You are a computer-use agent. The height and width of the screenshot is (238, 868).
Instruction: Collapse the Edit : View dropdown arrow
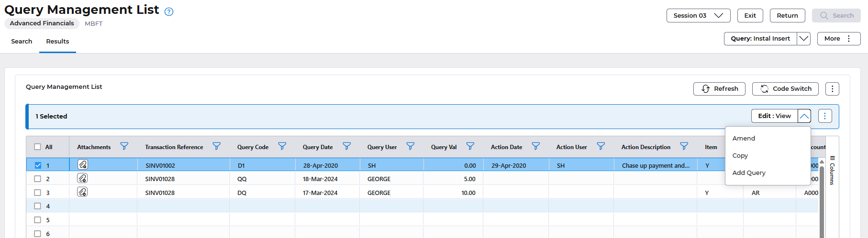pyautogui.click(x=804, y=116)
